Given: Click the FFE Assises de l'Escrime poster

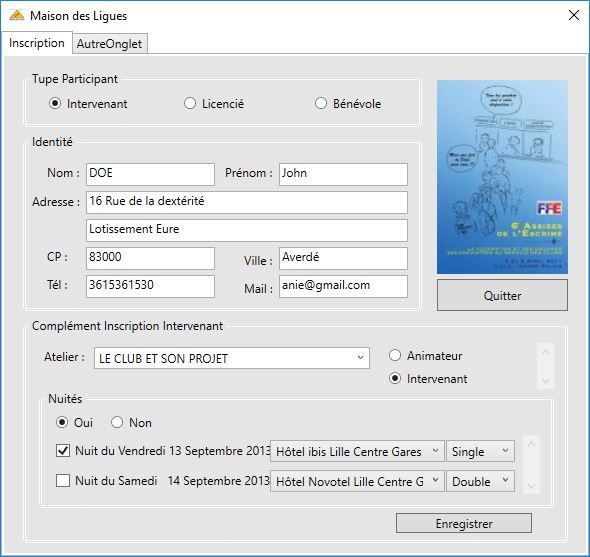Looking at the screenshot, I should point(502,177).
